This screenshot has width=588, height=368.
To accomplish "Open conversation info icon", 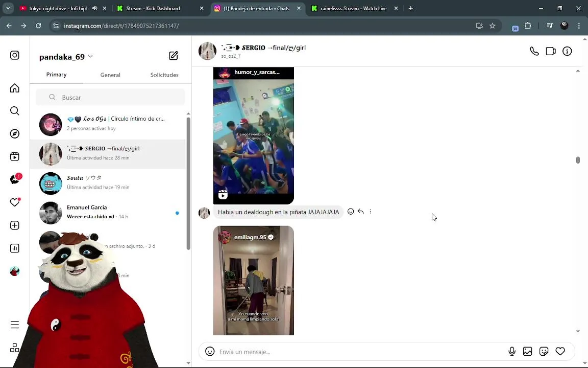I will point(567,51).
